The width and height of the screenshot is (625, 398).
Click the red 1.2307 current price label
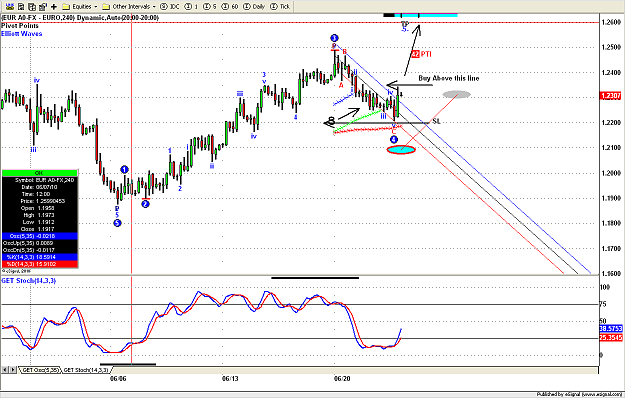pos(611,96)
